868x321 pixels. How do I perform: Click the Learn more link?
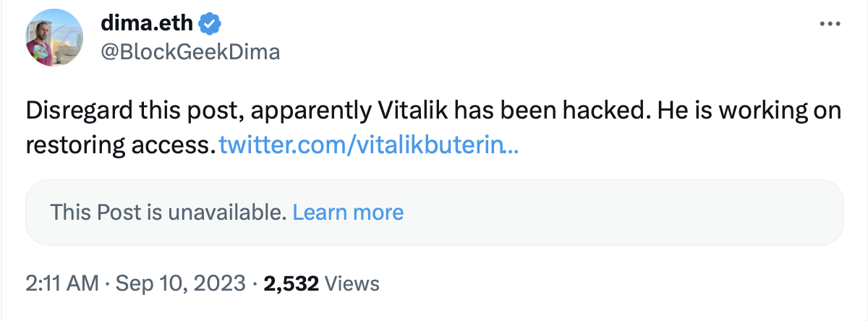(x=348, y=212)
